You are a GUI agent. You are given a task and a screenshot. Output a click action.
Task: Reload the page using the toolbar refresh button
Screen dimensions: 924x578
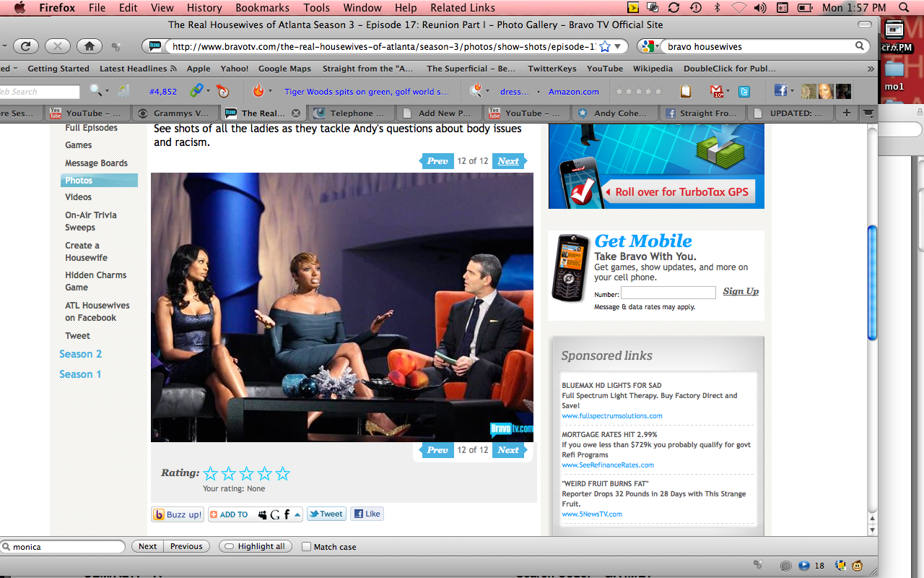[25, 46]
